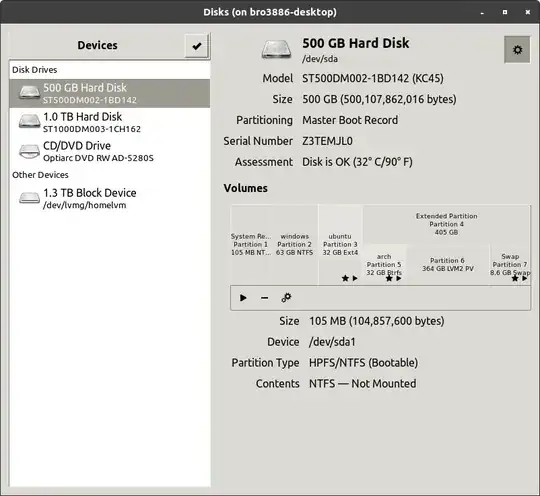Select Extended Partition 4 volume
This screenshot has height=496, width=540.
tap(446, 224)
